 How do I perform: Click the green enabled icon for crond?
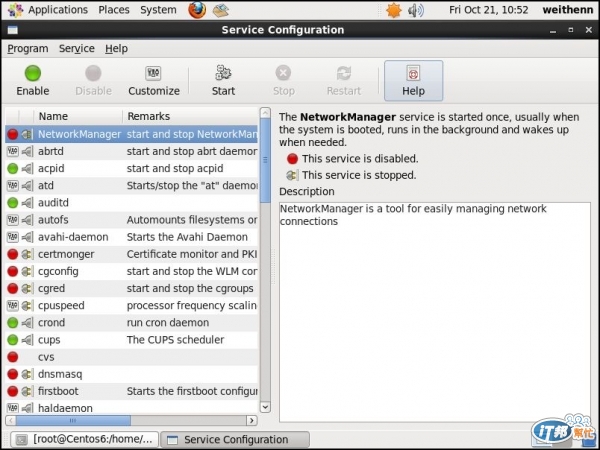point(13,323)
